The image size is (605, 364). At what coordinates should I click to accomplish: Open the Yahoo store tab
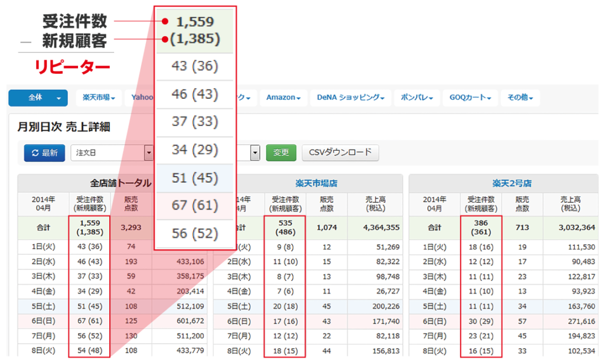click(139, 97)
